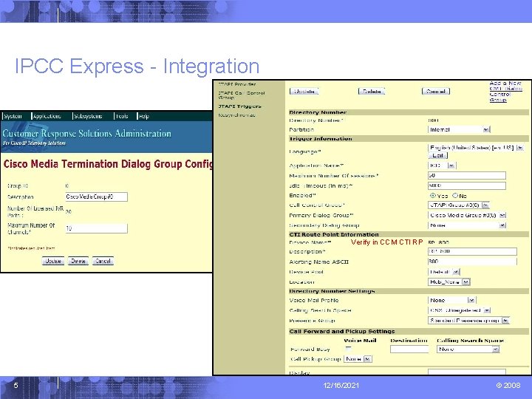The width and height of the screenshot is (532, 399).
Task: Open the Presence Group dropdown
Action: (x=468, y=321)
